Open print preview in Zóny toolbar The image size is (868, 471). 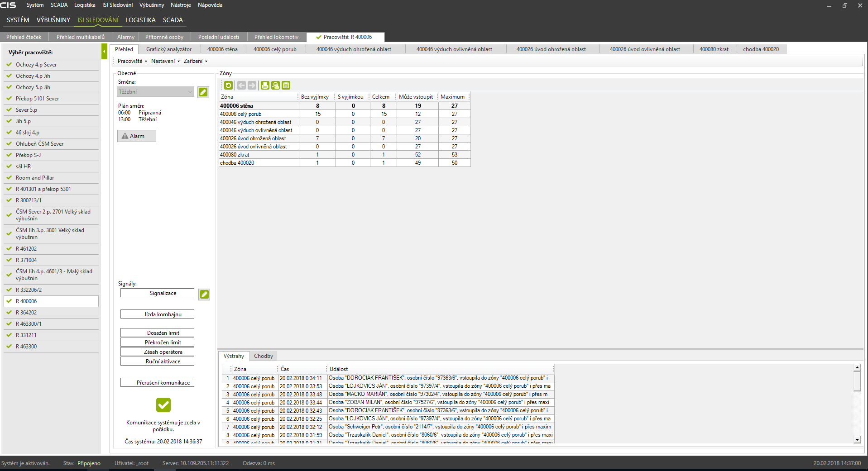275,85
